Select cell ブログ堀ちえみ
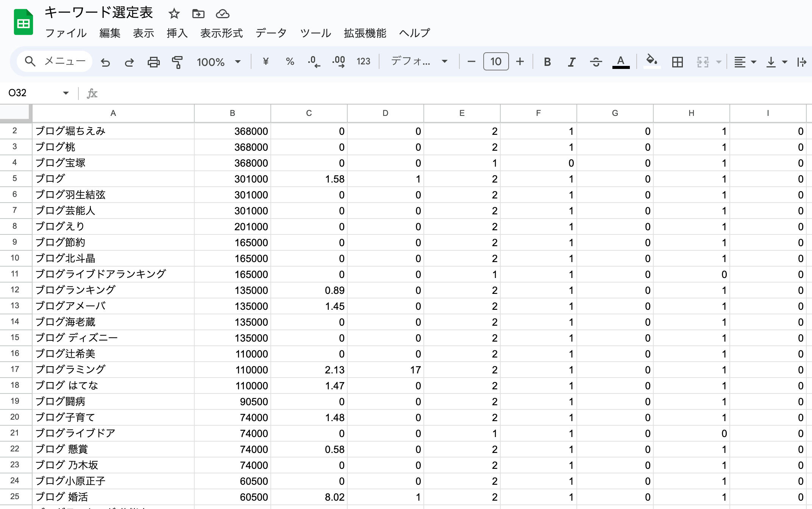 point(113,131)
